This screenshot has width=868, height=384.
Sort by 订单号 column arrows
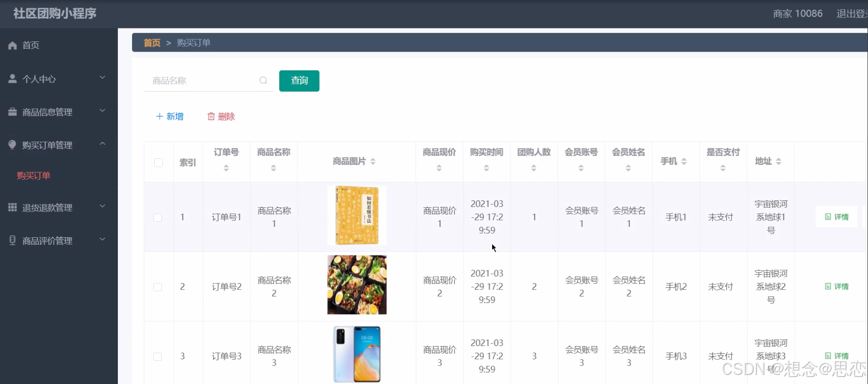pos(226,168)
